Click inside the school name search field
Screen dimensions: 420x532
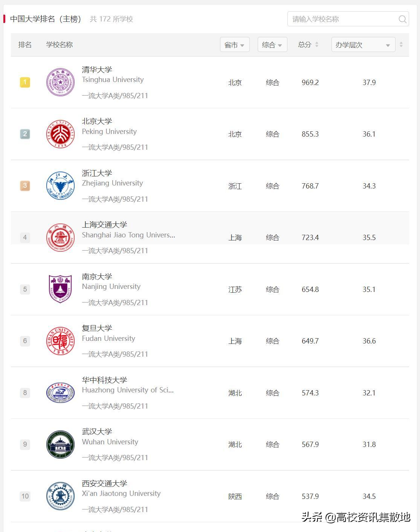click(339, 19)
